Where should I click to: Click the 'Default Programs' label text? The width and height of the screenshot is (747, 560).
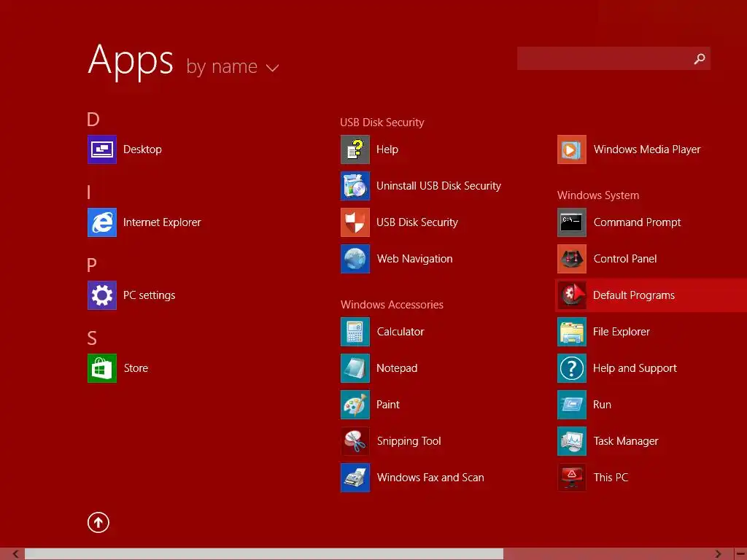pyautogui.click(x=634, y=295)
